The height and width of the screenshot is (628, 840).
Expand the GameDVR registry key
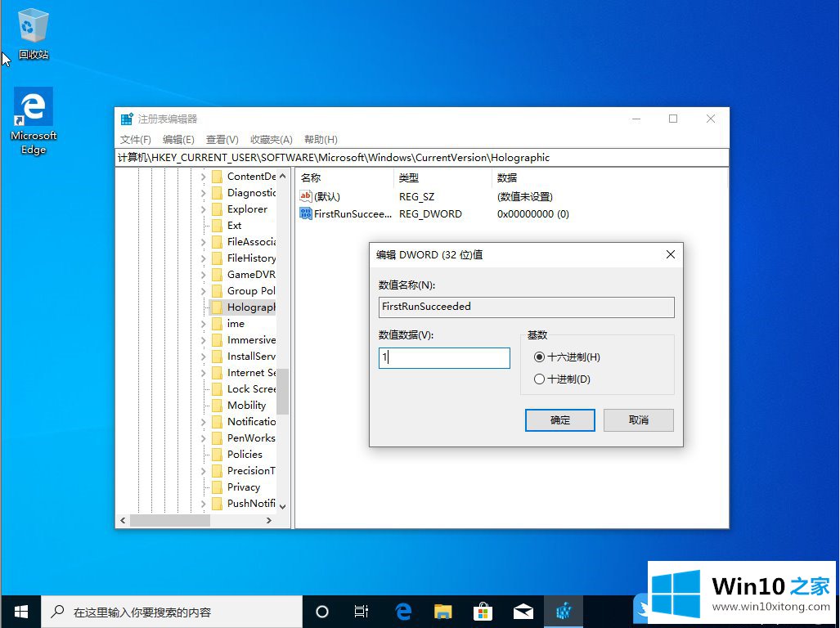(x=204, y=275)
